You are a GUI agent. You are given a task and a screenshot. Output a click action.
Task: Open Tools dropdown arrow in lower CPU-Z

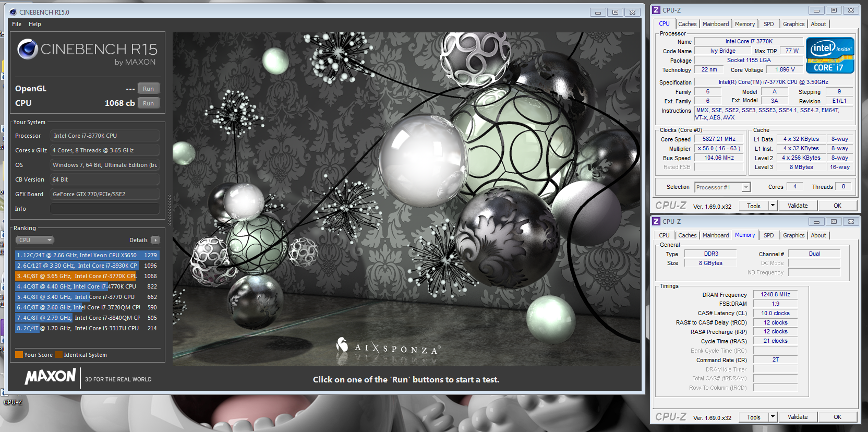click(x=773, y=417)
